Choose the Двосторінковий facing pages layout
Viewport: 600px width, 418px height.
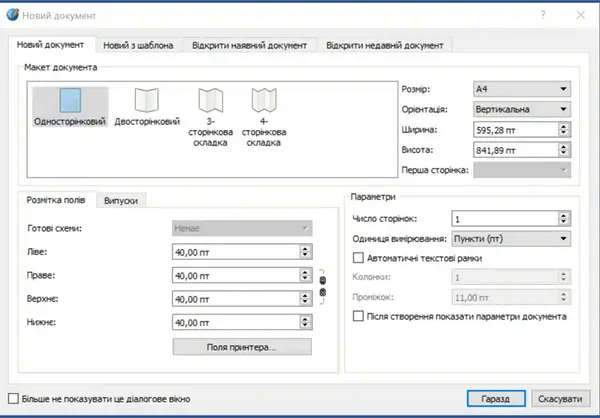(147, 107)
